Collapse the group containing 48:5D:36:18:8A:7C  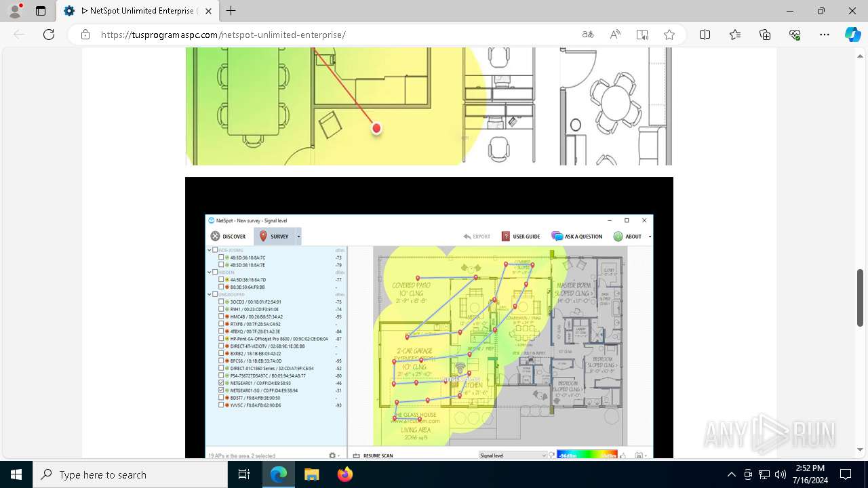(x=209, y=250)
